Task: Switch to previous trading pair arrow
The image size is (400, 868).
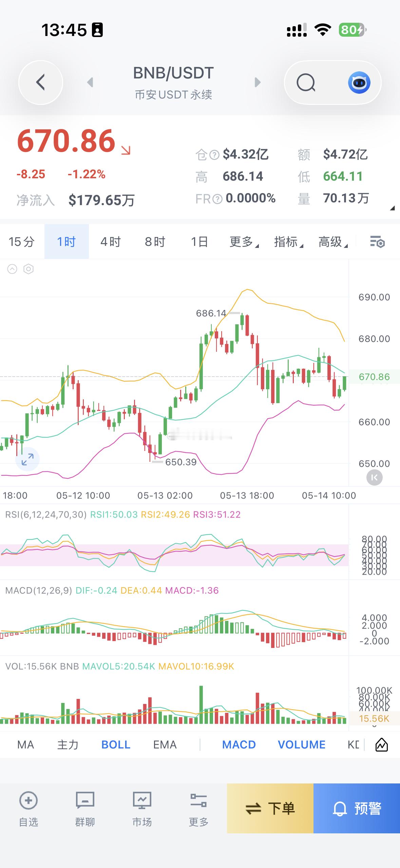Action: pyautogui.click(x=90, y=82)
